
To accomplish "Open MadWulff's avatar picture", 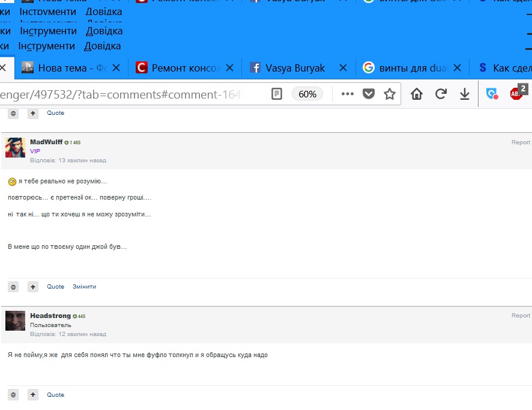I will coord(15,147).
